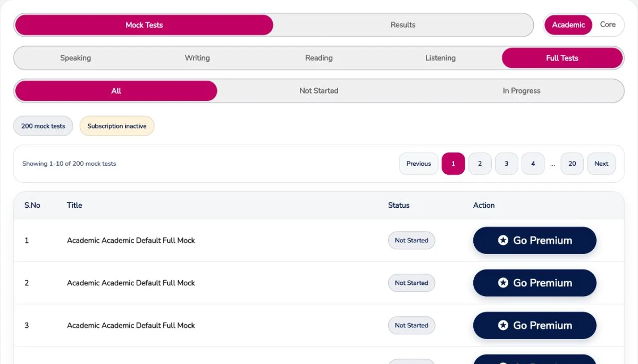The height and width of the screenshot is (364, 638).
Task: Click the Action column header
Action: pyautogui.click(x=484, y=205)
